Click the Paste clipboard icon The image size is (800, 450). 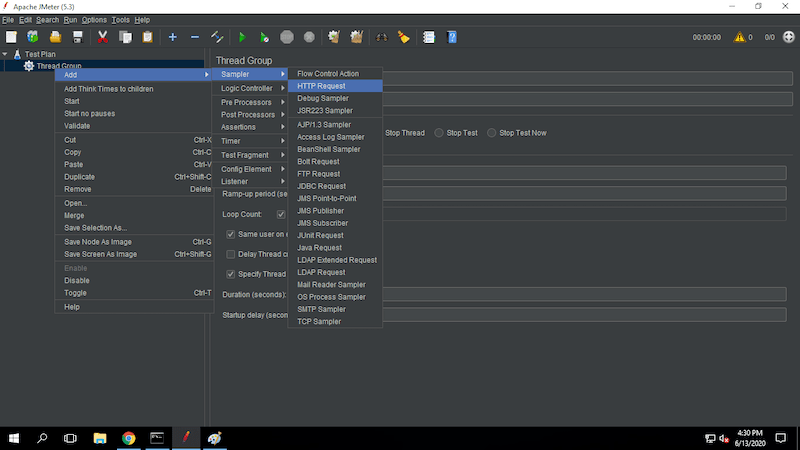[x=147, y=37]
